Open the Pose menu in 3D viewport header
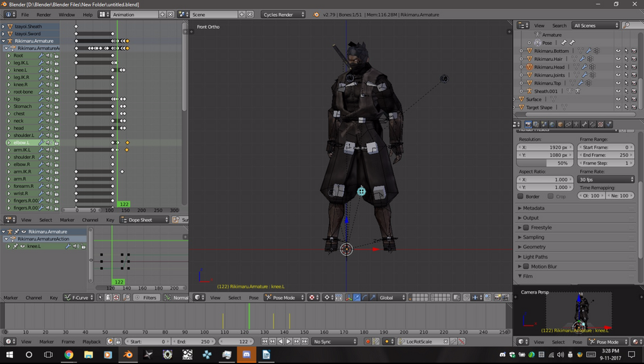644x364 pixels. [x=253, y=297]
